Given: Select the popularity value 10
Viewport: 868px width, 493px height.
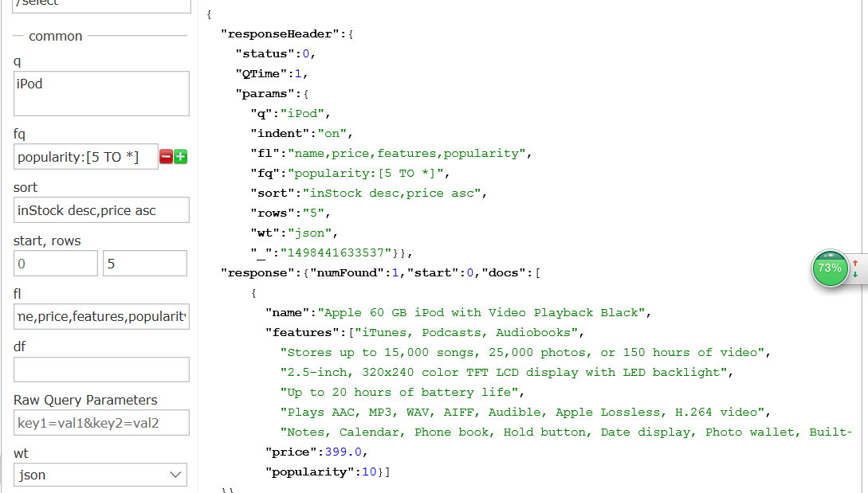Looking at the screenshot, I should pos(369,472).
